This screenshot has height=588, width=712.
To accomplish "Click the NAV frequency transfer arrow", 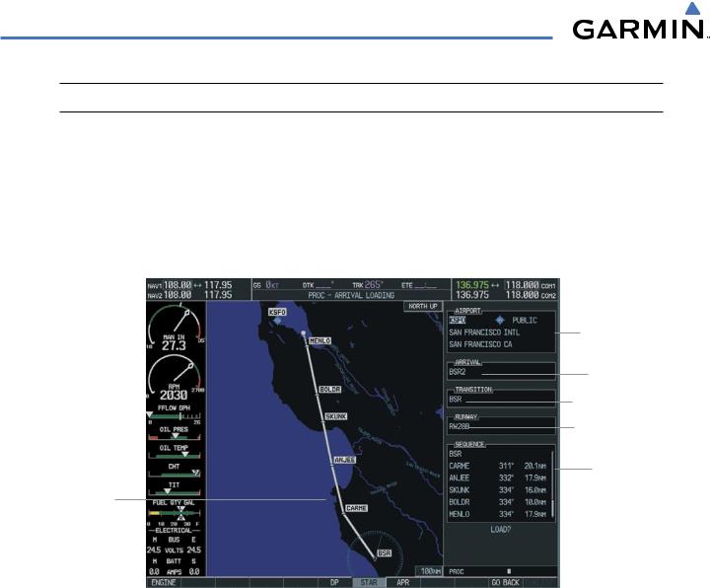I will 198,285.
